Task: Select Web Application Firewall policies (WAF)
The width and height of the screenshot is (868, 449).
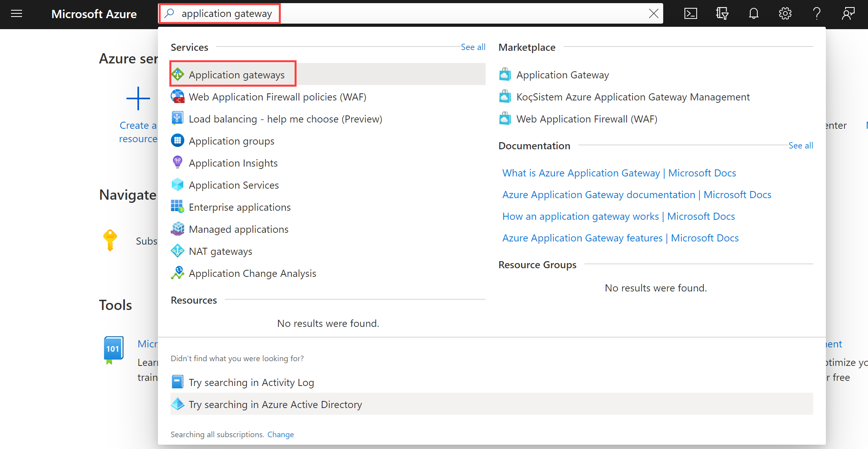Action: tap(277, 96)
